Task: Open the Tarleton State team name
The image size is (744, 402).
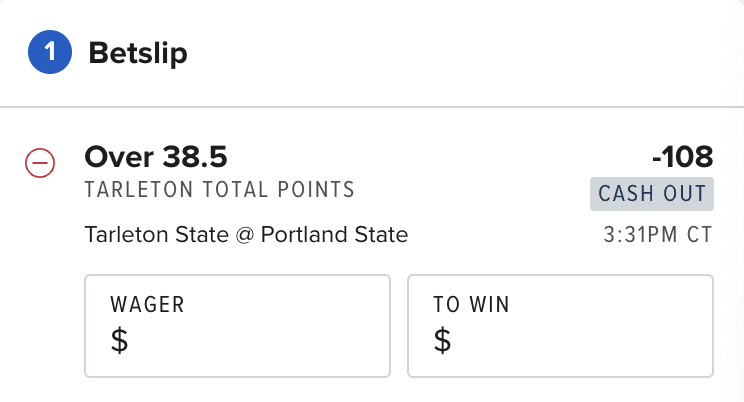Action: pos(157,234)
